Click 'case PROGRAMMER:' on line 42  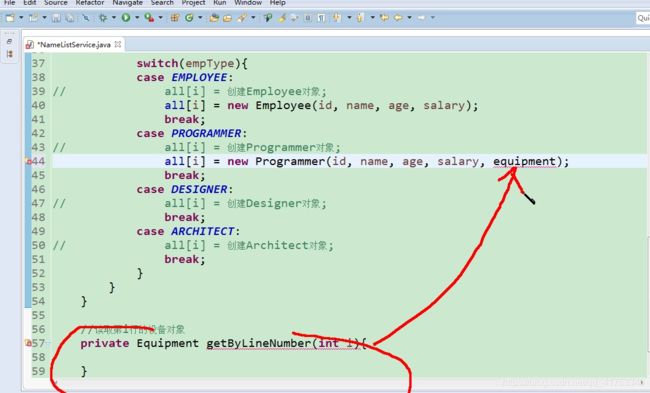pos(192,133)
